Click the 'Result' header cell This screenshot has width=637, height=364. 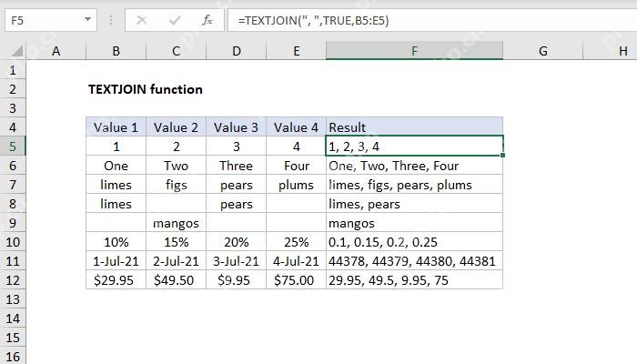(414, 127)
